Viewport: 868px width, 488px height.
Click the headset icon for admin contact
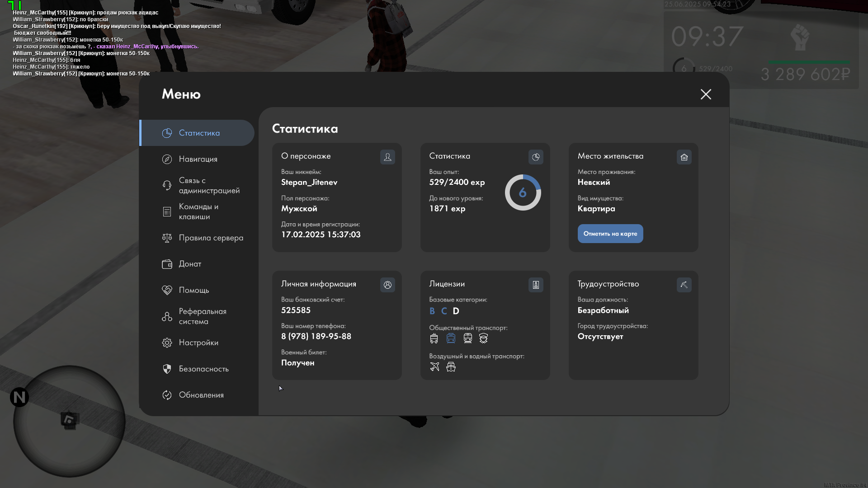(x=167, y=185)
